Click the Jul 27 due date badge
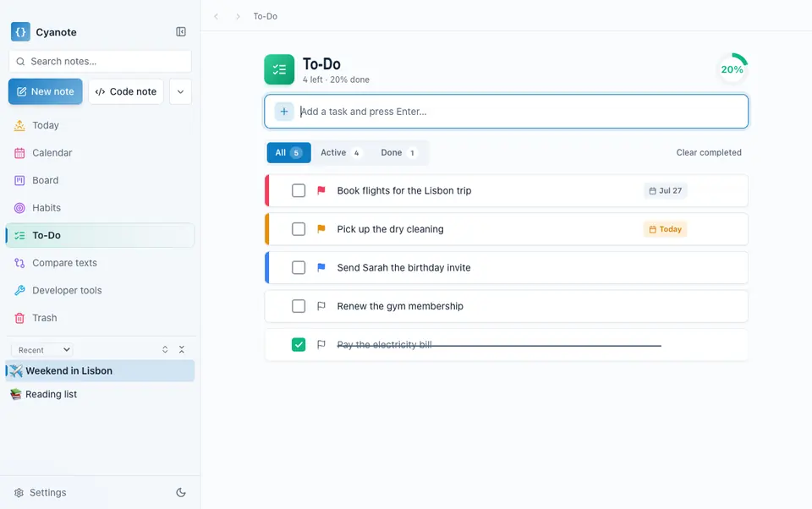 pos(666,190)
